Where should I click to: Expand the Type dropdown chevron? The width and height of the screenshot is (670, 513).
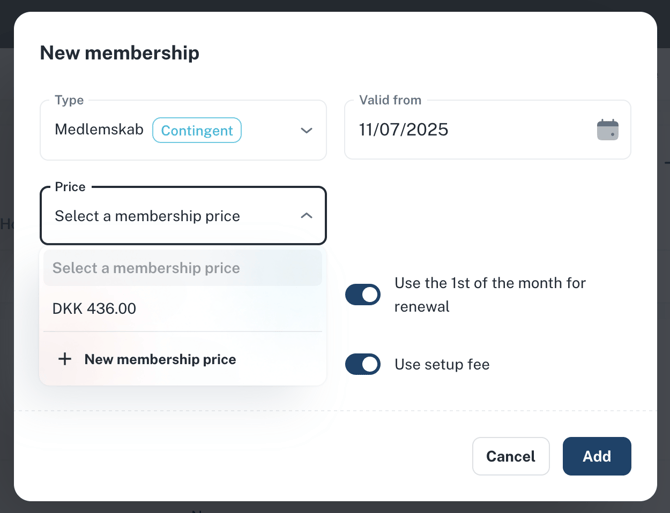pyautogui.click(x=306, y=130)
